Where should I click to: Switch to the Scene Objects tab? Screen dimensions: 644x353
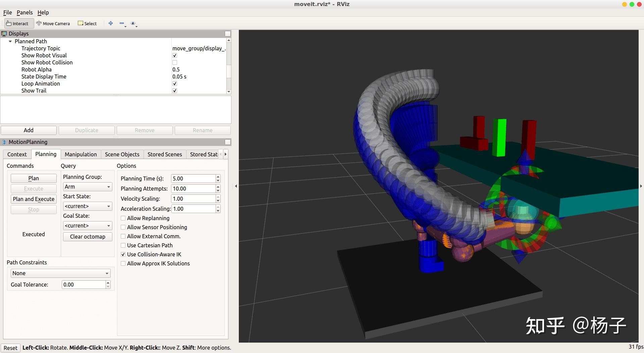pyautogui.click(x=122, y=154)
